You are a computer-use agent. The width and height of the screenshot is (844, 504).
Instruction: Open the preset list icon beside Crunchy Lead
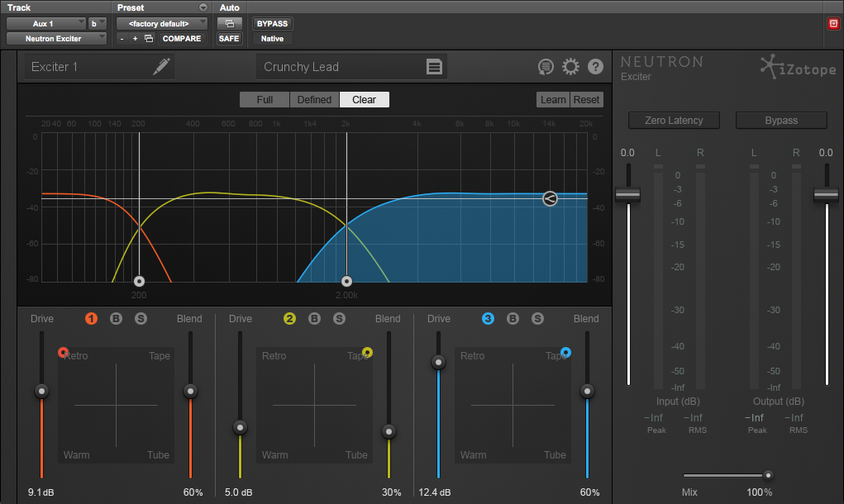click(x=434, y=67)
